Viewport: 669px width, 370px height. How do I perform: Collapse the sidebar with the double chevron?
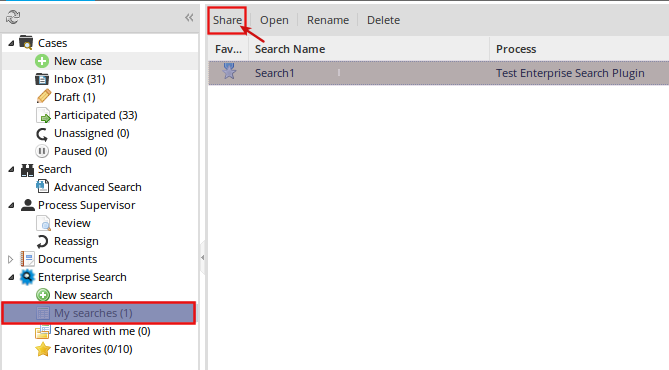tap(189, 17)
